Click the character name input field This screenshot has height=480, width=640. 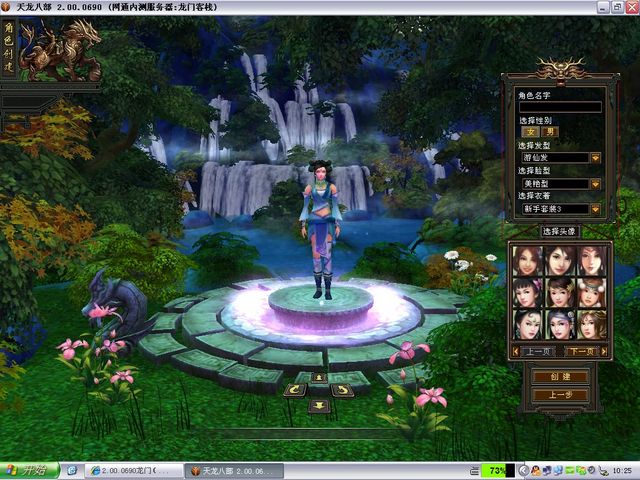click(560, 107)
